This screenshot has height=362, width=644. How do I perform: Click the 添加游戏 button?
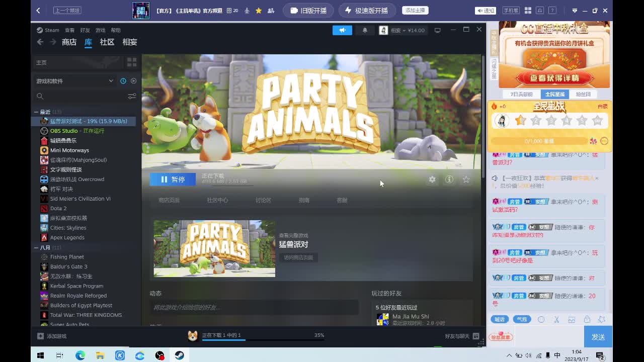click(x=52, y=336)
